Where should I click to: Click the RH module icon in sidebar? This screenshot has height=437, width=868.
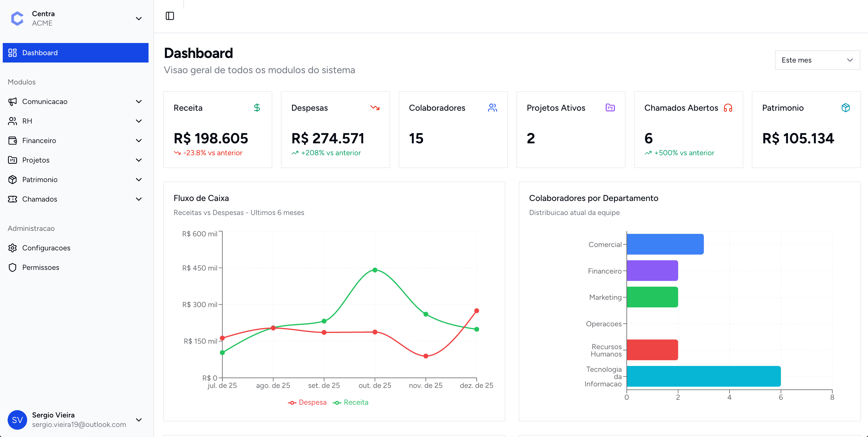13,121
